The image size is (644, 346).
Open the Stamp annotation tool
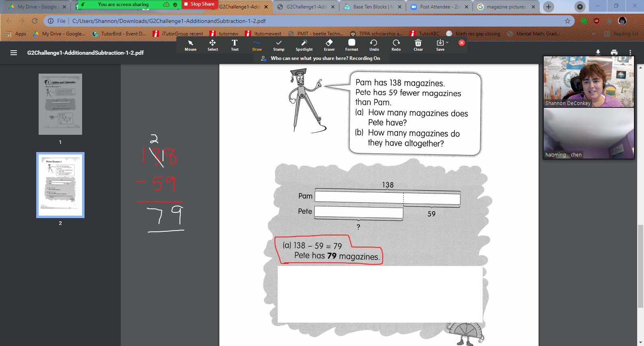[x=279, y=45]
